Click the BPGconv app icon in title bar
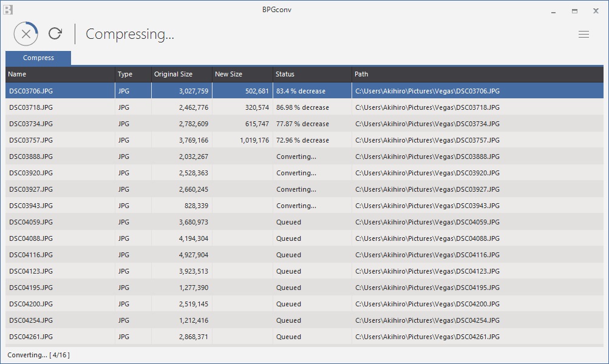Image resolution: width=609 pixels, height=364 pixels. click(x=8, y=10)
